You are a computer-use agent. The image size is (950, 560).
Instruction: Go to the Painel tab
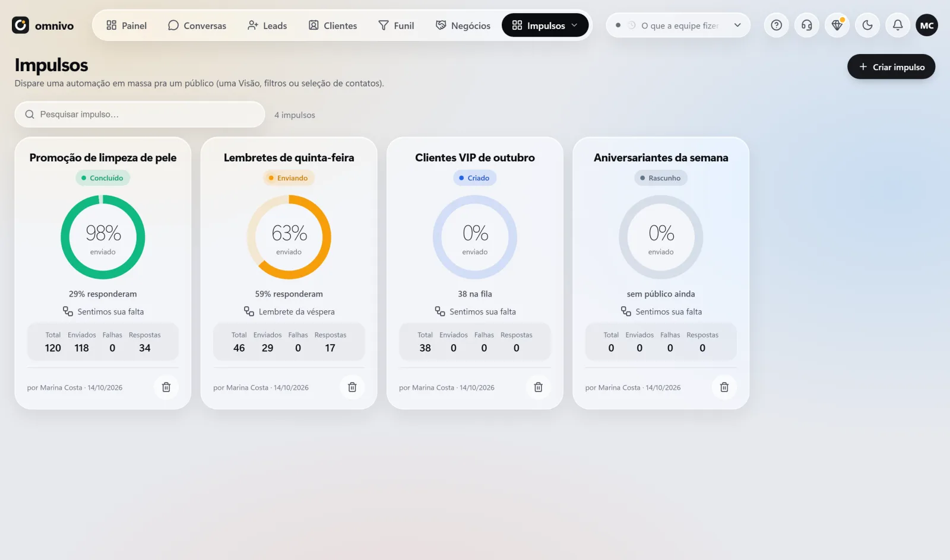tap(126, 26)
